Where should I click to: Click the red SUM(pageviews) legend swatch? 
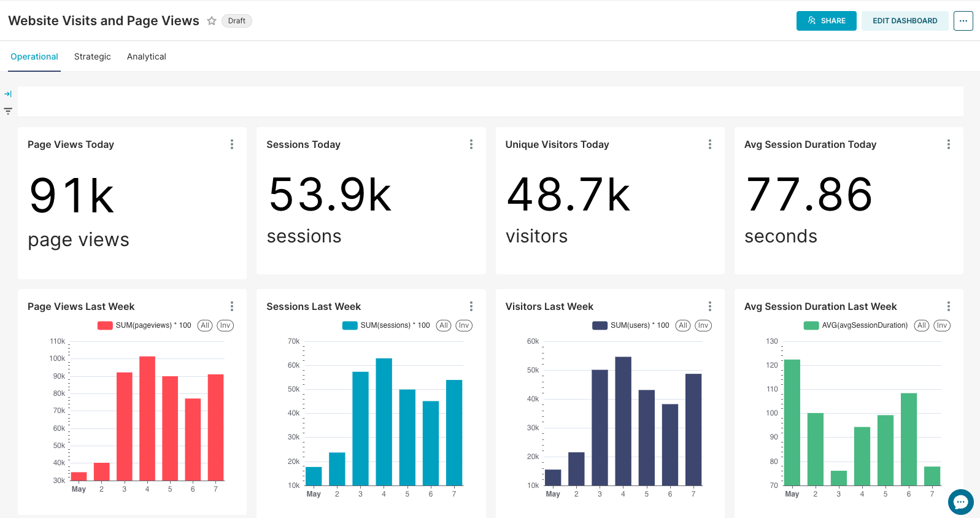click(105, 325)
